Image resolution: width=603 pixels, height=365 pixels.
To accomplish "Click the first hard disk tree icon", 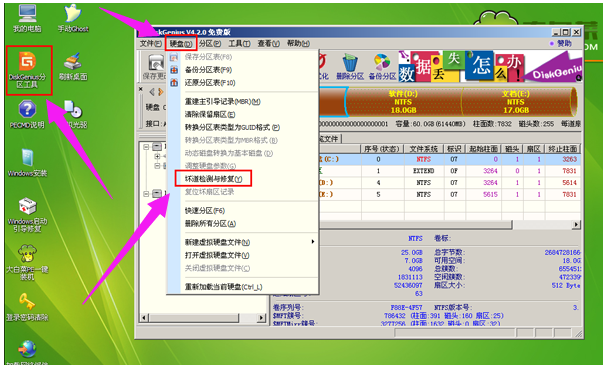I will tap(157, 147).
